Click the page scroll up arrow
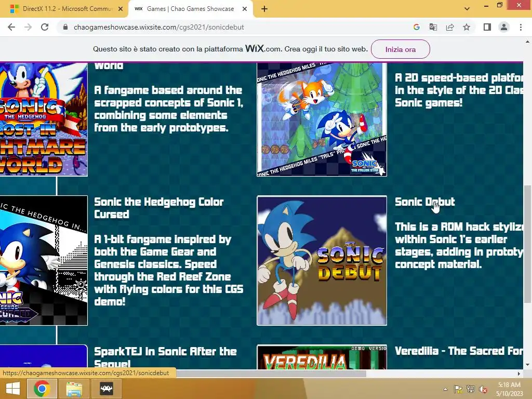The width and height of the screenshot is (532, 399). pyautogui.click(x=527, y=42)
